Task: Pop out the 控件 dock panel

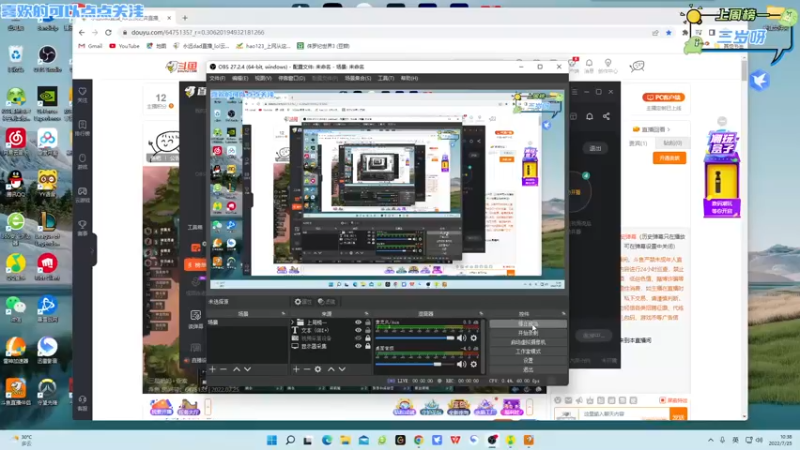Action: point(563,313)
